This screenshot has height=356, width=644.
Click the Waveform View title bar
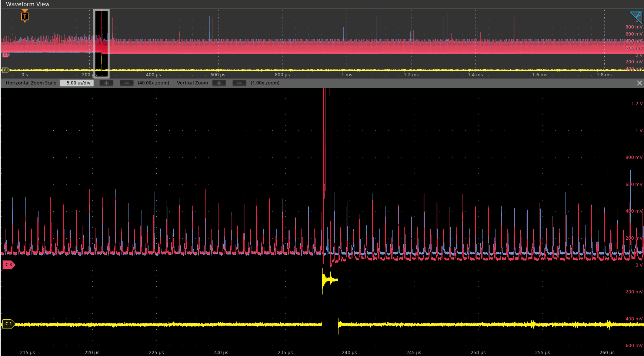[x=28, y=4]
